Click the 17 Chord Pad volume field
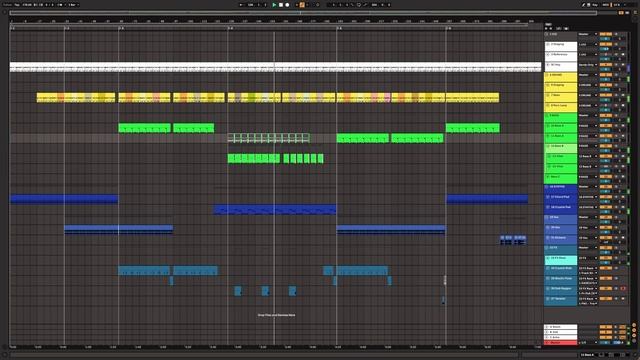This screenshot has height=360, width=640. click(x=606, y=202)
